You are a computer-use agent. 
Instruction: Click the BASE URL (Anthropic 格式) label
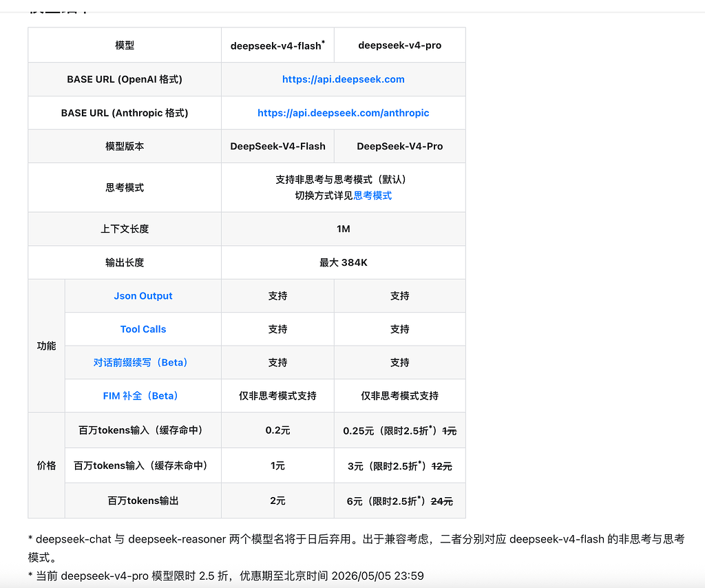pos(125,113)
